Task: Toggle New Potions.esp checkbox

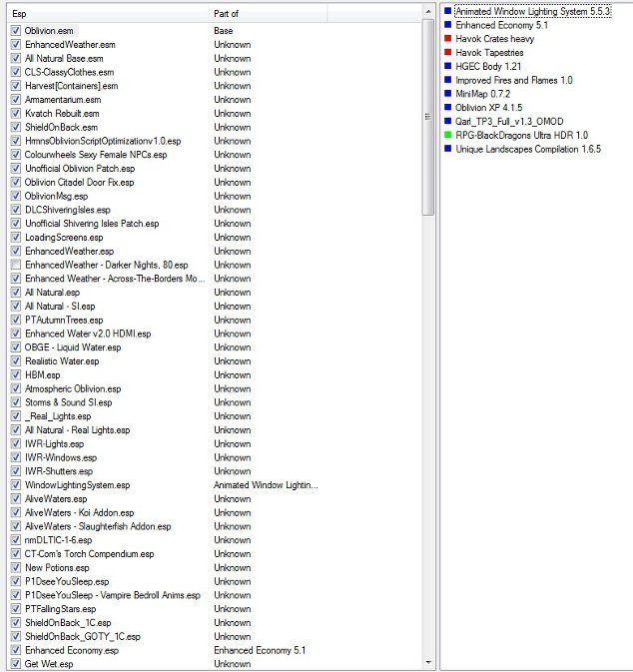Action: (x=16, y=568)
